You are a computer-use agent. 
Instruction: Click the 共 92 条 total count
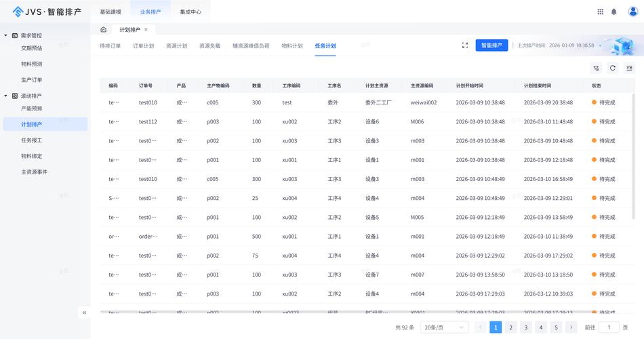coord(405,327)
